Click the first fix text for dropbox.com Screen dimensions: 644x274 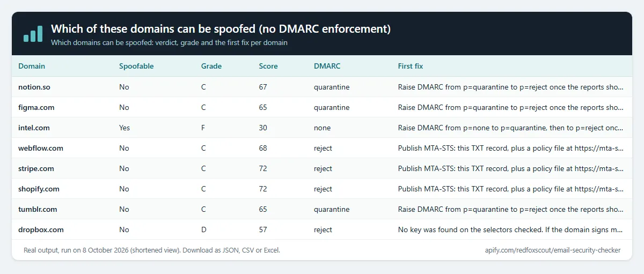(511, 229)
